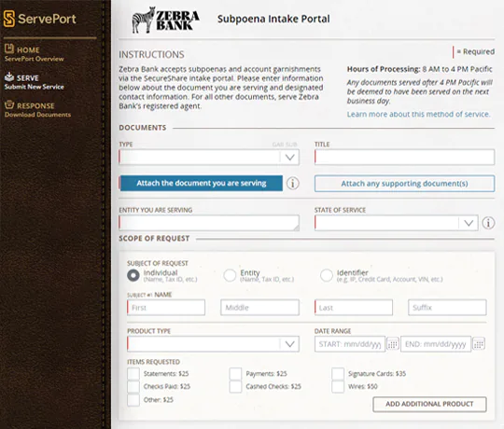Go to Home ServePort Overview
504x429 pixels.
35,54
